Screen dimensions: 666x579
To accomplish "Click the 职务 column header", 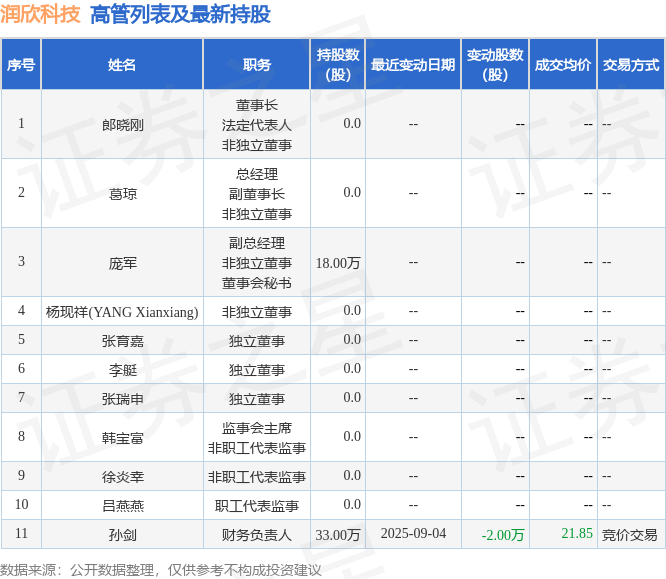I will tap(257, 65).
